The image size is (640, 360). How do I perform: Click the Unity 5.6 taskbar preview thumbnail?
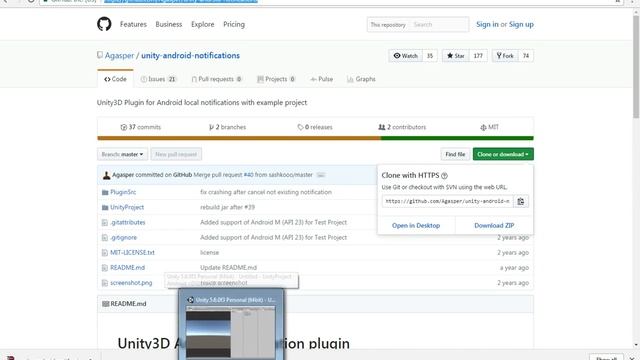click(231, 324)
